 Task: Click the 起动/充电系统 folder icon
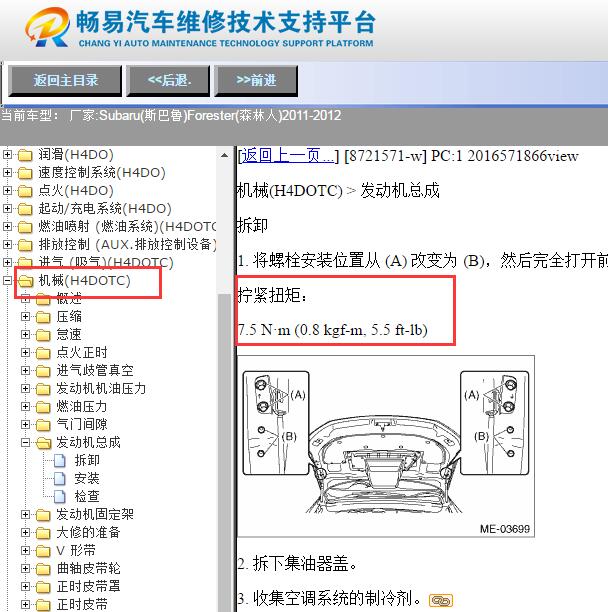pos(25,209)
